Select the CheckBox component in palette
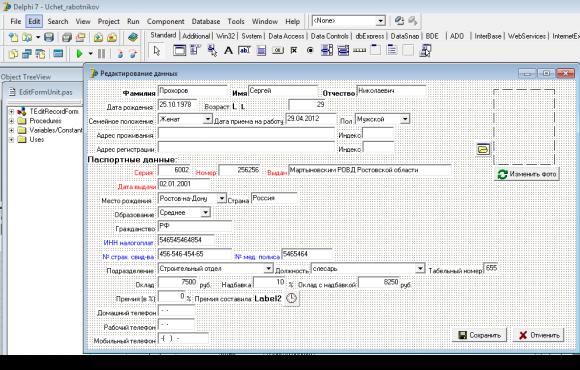The width and height of the screenshot is (580, 370). tap(294, 50)
